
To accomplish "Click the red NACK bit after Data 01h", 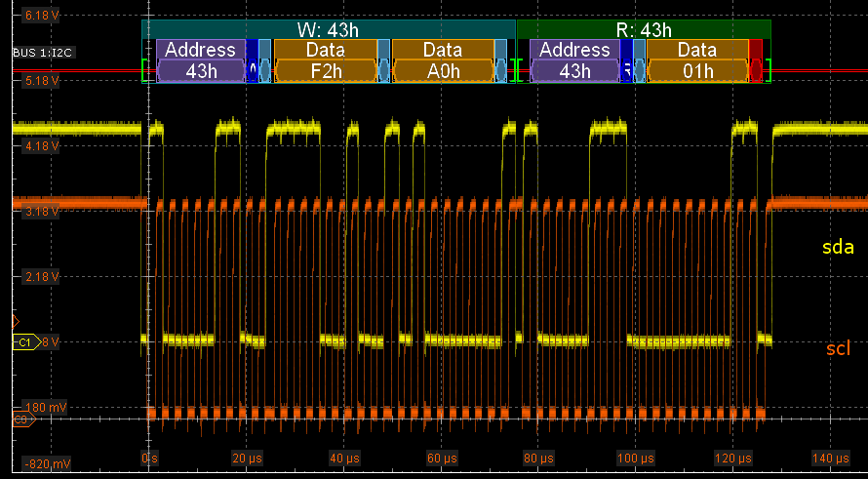I will coord(755,60).
